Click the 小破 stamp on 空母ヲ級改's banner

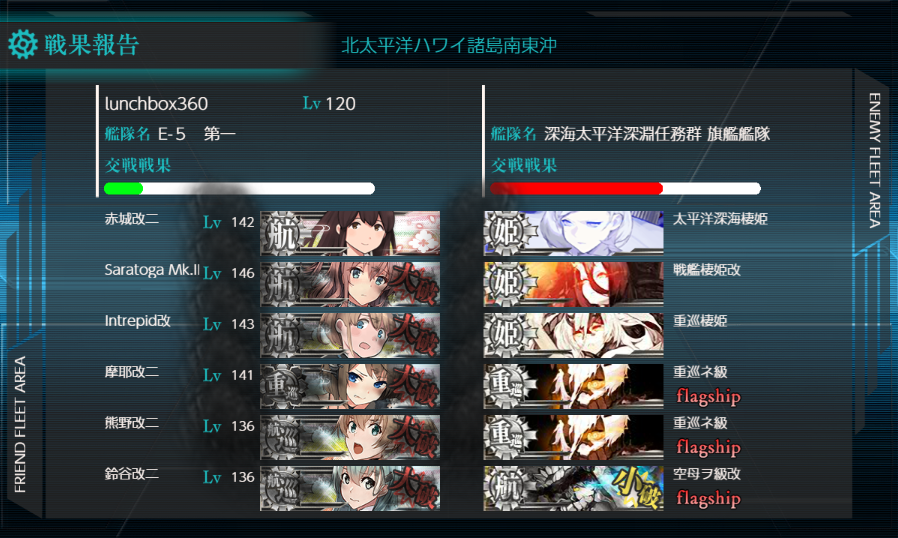639,488
